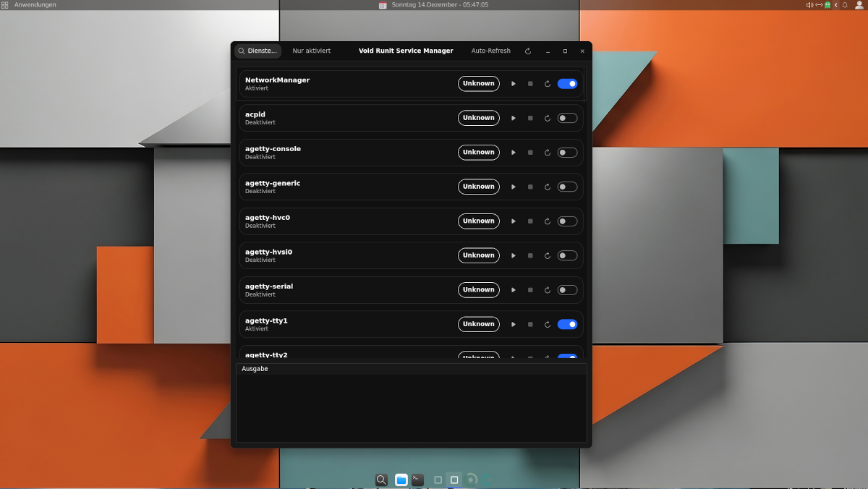Viewport: 868px width, 489px height.
Task: Enable the agetty-hvsi0 service switch
Action: pos(568,255)
